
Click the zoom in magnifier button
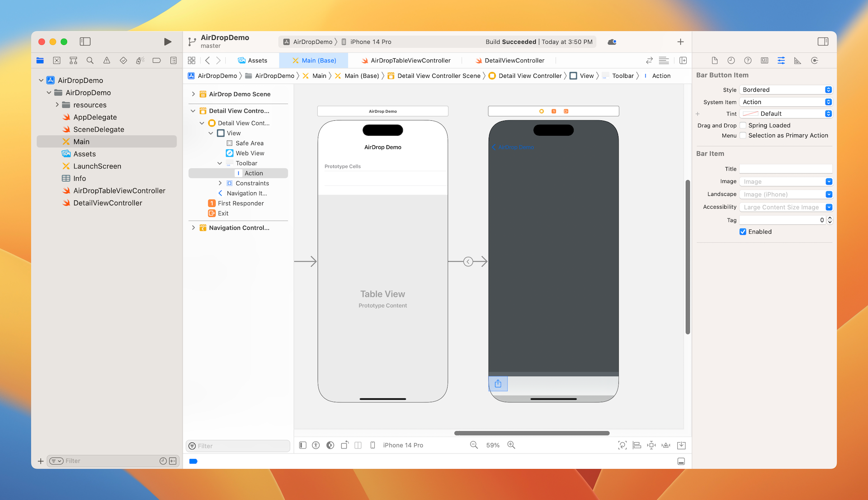coord(511,445)
